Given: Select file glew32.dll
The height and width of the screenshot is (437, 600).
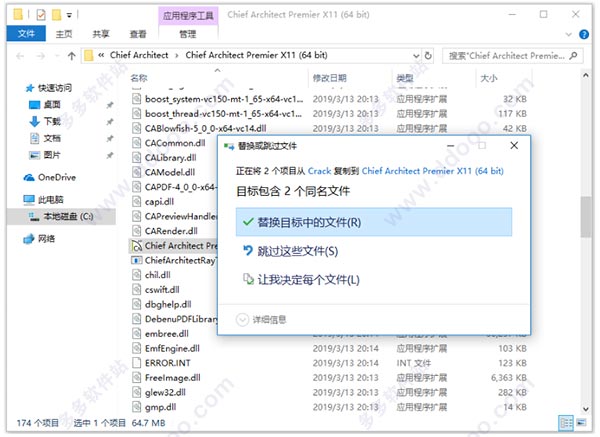Looking at the screenshot, I should [x=165, y=392].
